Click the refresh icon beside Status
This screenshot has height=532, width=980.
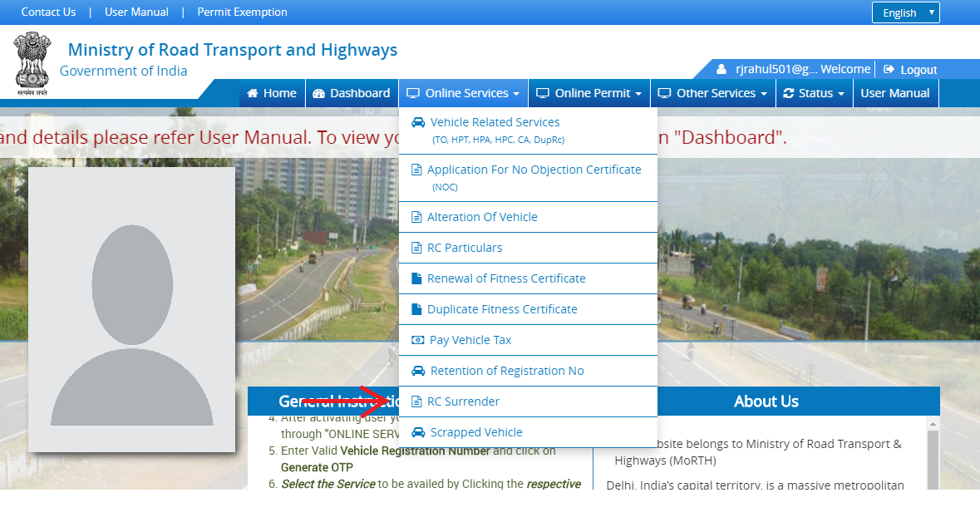pyautogui.click(x=789, y=93)
